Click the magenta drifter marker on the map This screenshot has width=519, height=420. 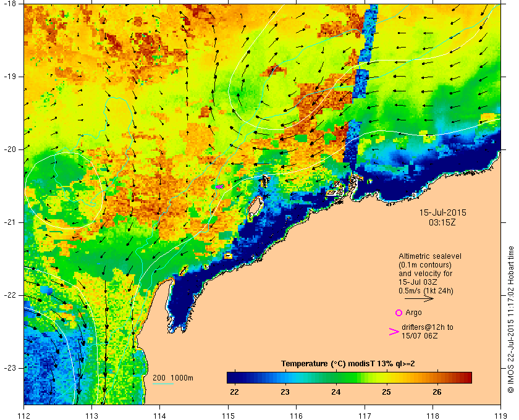(x=219, y=187)
